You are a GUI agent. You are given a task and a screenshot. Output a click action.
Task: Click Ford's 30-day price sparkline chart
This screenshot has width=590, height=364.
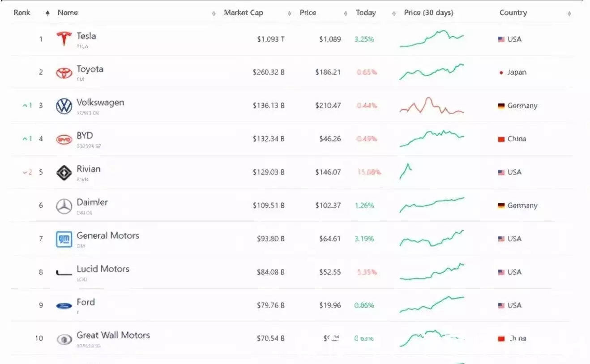[x=432, y=305]
